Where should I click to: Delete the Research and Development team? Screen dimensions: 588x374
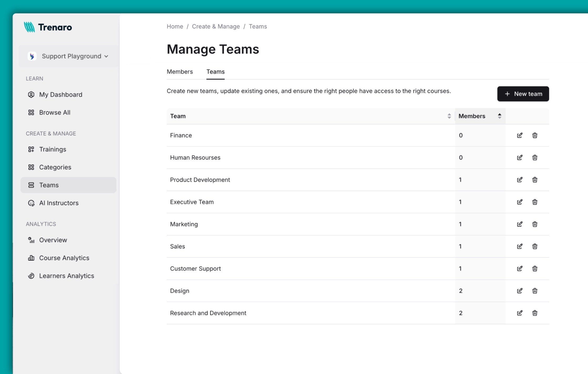[x=535, y=313]
